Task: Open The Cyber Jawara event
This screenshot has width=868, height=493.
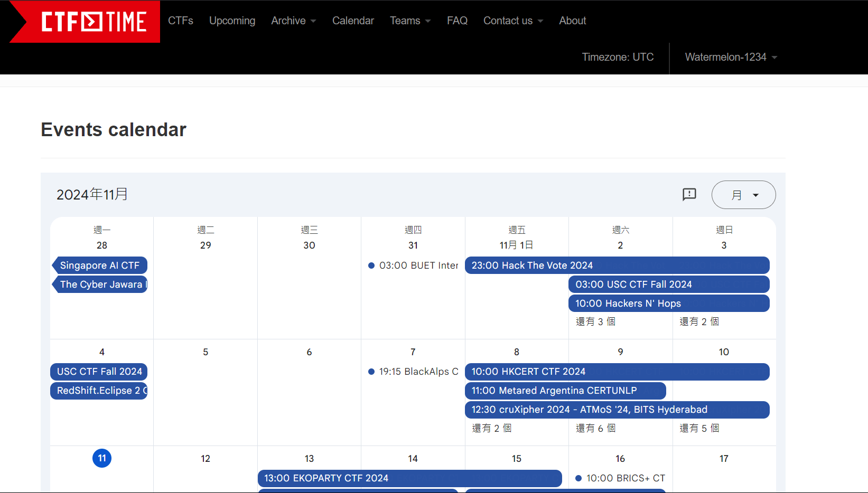Action: coord(99,285)
